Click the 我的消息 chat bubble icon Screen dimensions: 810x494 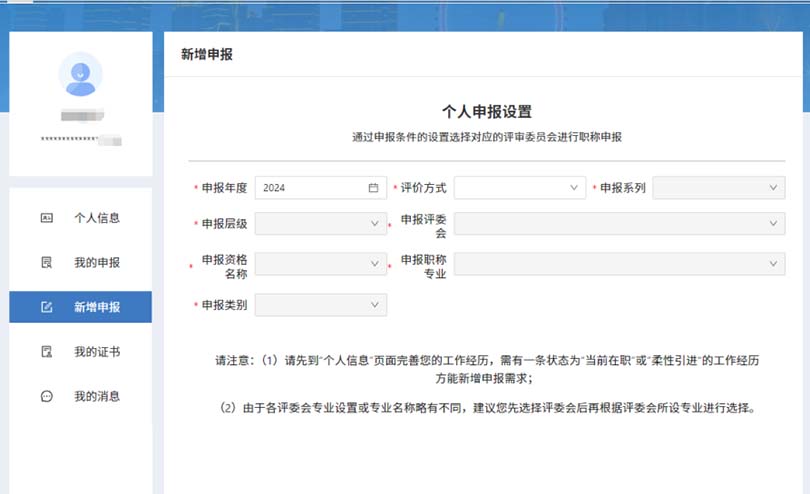46,397
